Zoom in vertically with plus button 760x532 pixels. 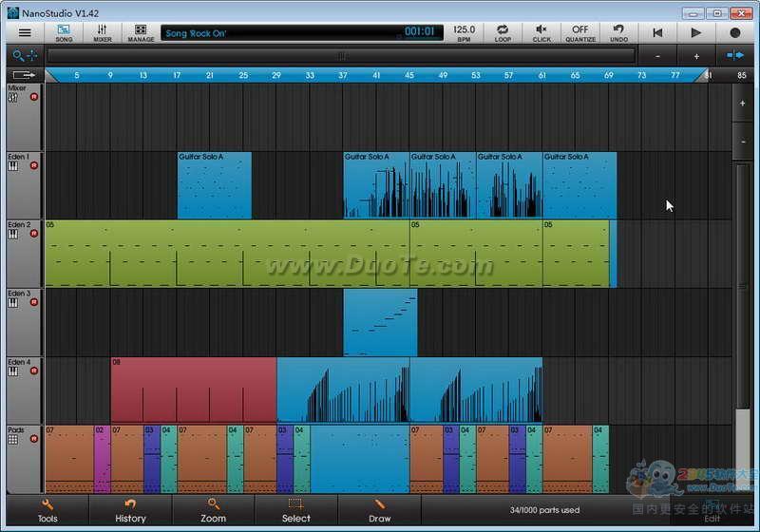(742, 104)
